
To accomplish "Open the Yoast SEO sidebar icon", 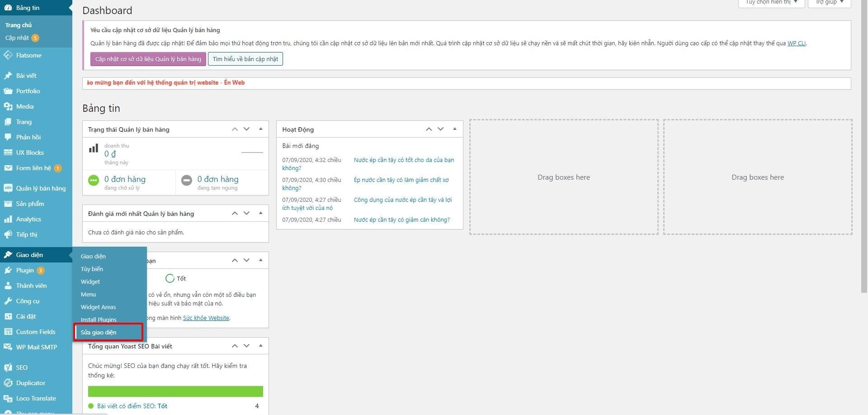I will [x=8, y=367].
